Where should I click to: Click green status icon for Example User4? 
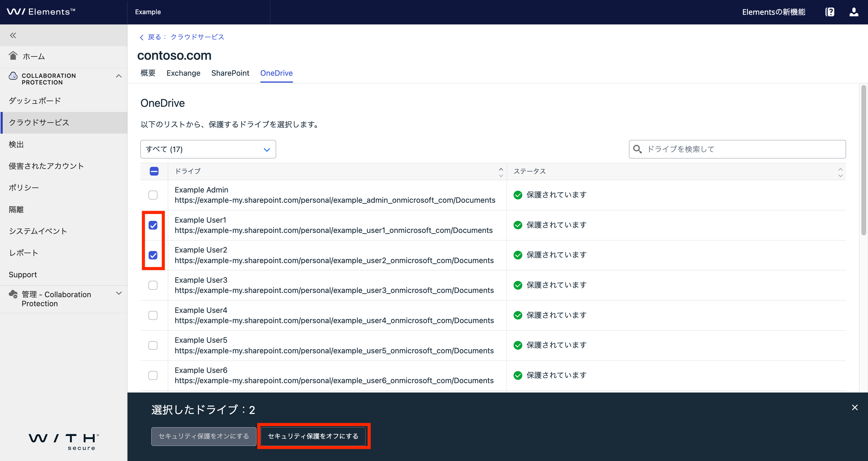click(x=518, y=315)
